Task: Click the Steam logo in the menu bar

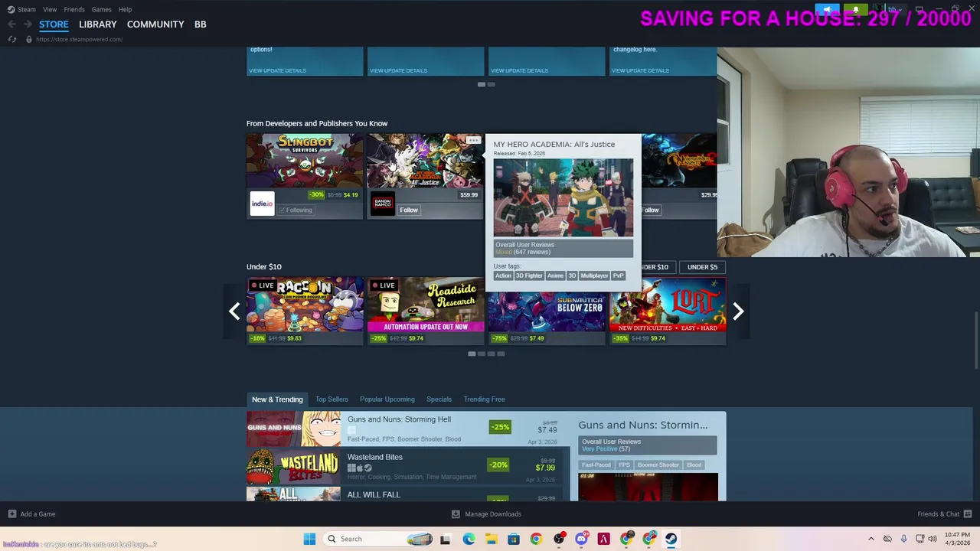Action: coord(11,9)
